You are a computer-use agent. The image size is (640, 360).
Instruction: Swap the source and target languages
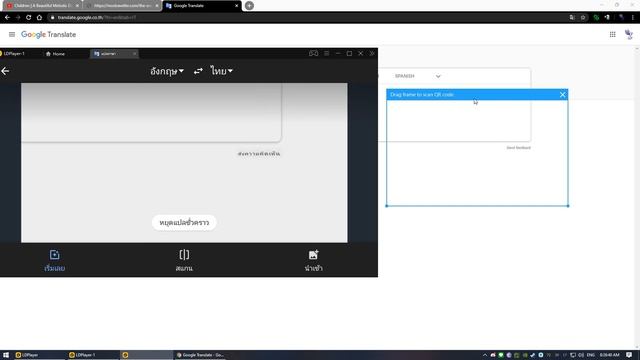pyautogui.click(x=198, y=71)
